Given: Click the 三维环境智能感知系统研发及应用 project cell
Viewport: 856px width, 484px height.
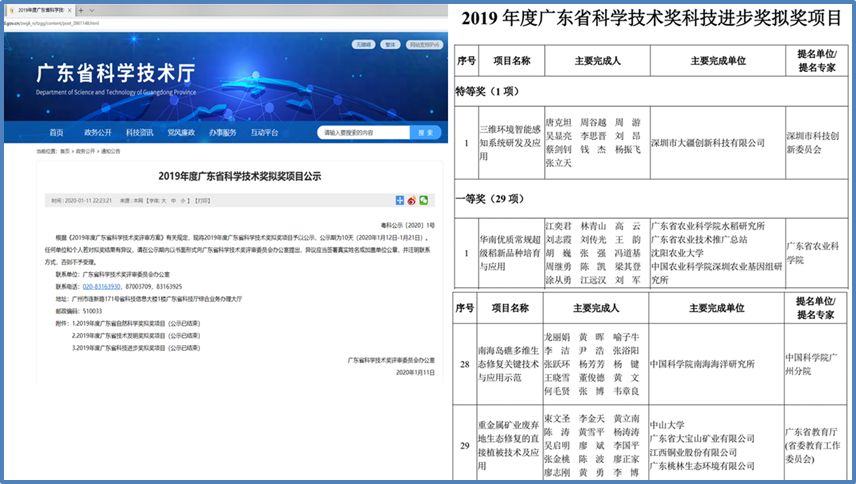Looking at the screenshot, I should [x=510, y=143].
